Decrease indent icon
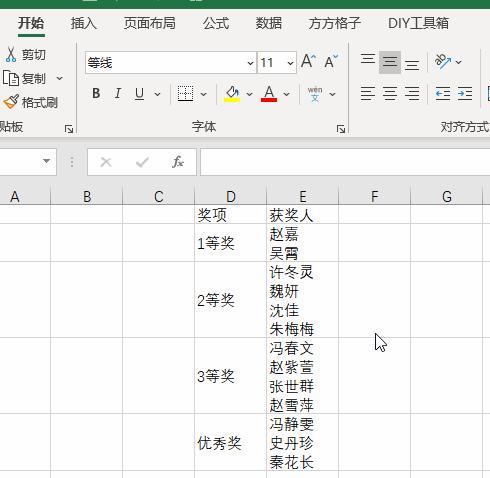490x478 pixels. pos(443,94)
